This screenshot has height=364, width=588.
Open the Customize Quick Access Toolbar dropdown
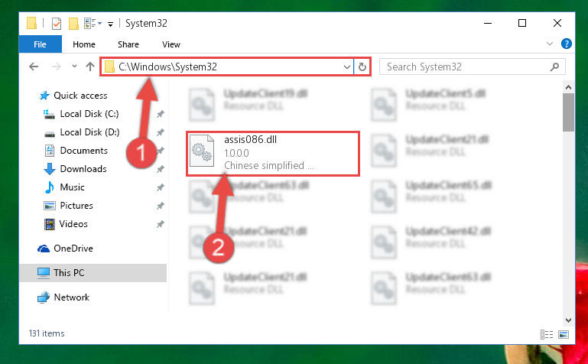[x=110, y=24]
